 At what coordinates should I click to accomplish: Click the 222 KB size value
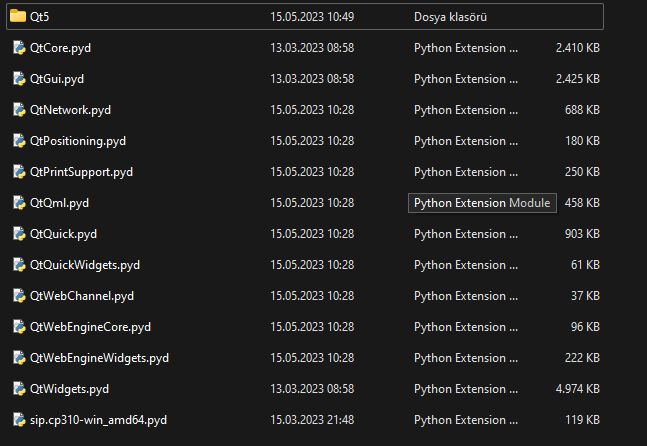[582, 358]
